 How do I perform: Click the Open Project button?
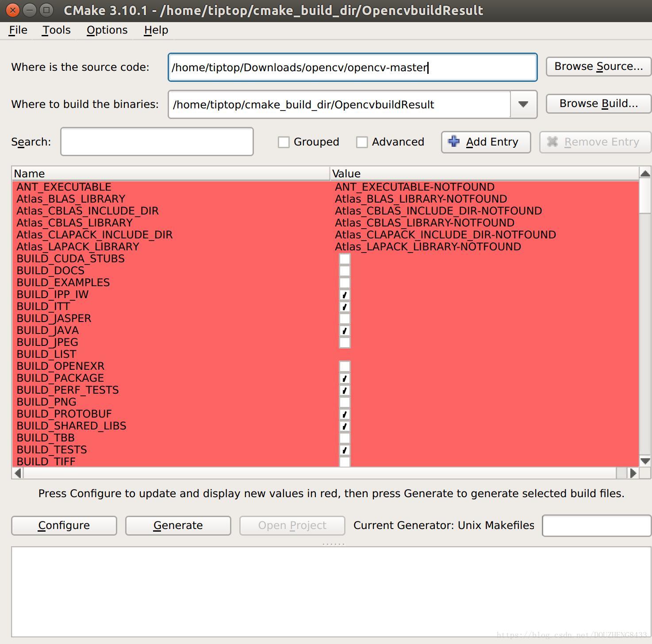click(292, 525)
